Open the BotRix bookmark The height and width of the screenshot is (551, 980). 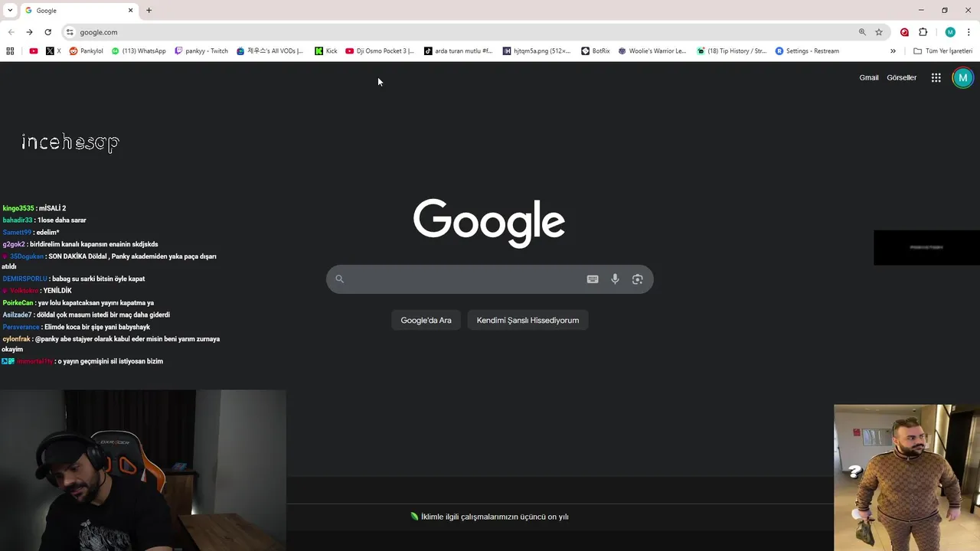[x=596, y=51]
